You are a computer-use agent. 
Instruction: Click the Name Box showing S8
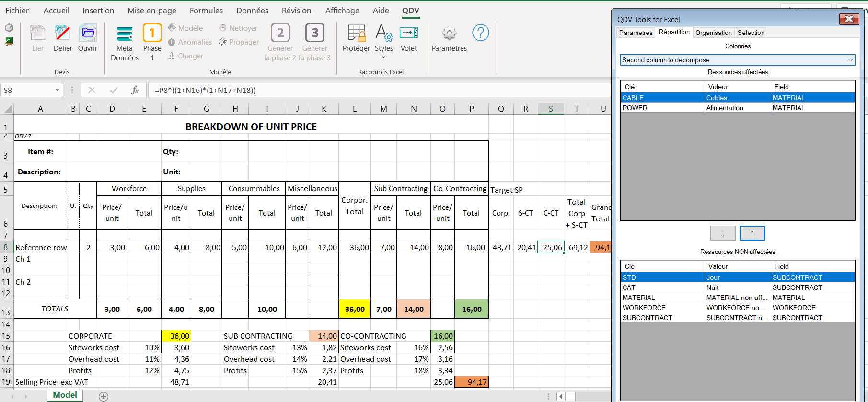tap(26, 90)
